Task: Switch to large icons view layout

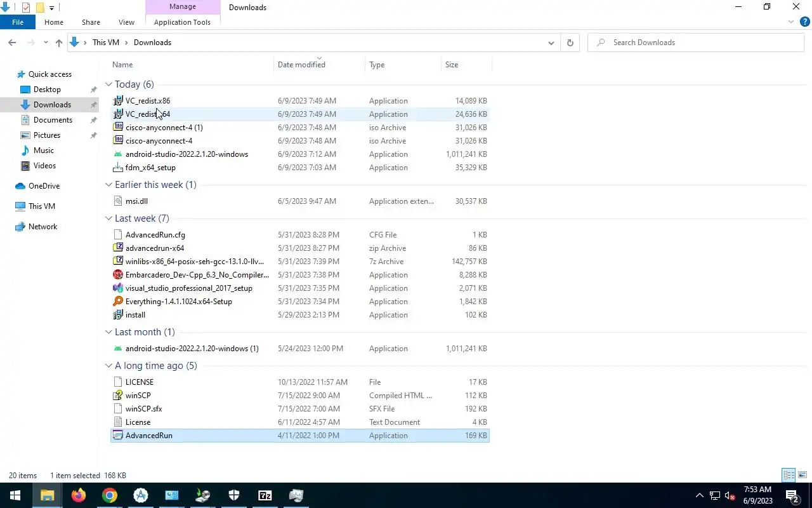Action: pos(802,475)
